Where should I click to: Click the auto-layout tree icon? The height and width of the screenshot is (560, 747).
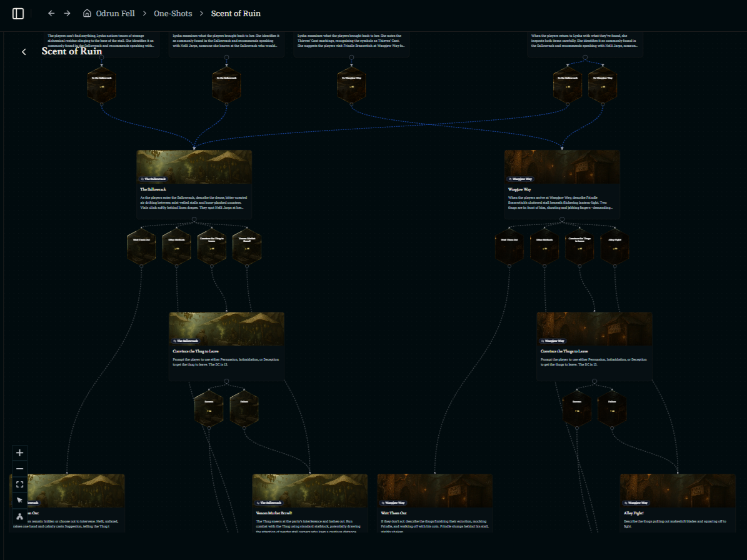[19, 516]
